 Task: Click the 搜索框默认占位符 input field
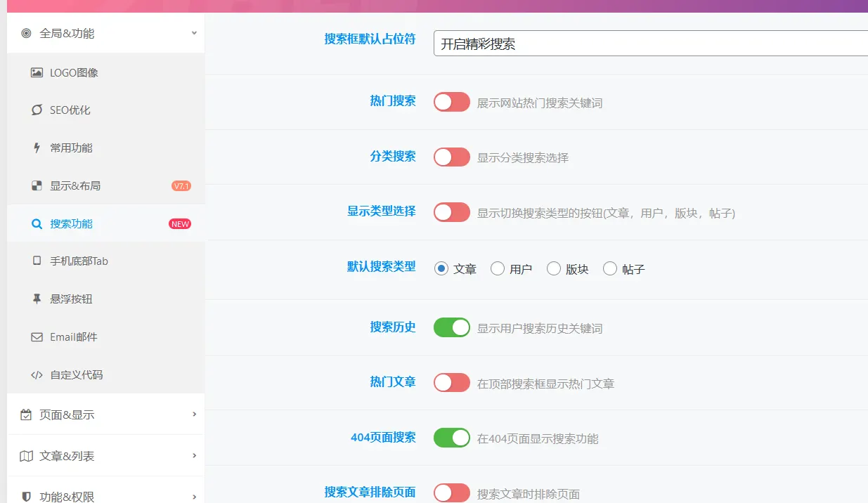point(651,44)
